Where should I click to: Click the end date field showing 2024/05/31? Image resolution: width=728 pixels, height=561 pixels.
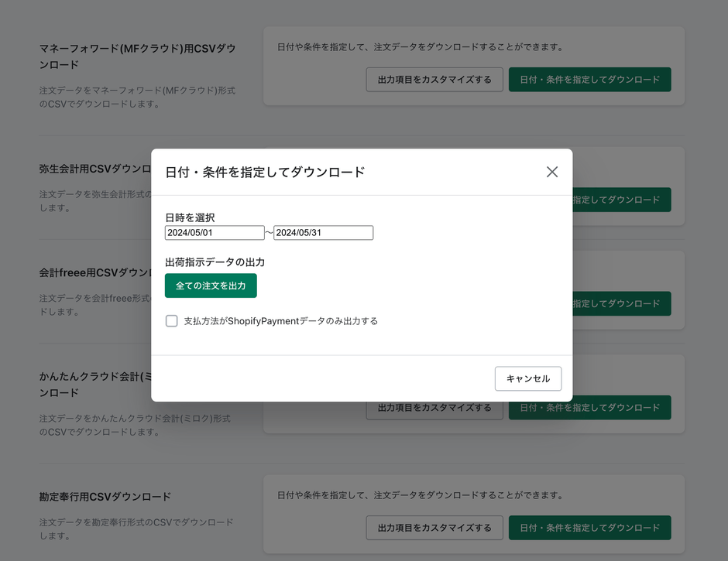pyautogui.click(x=323, y=232)
